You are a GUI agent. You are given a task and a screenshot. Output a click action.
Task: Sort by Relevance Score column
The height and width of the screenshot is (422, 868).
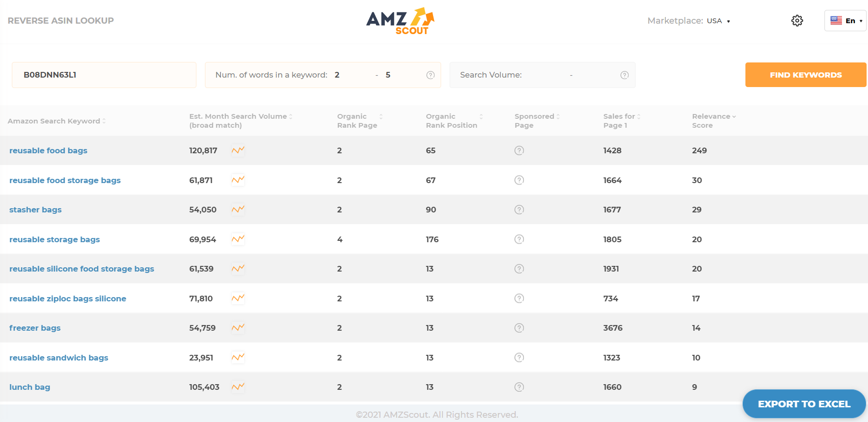pos(714,116)
